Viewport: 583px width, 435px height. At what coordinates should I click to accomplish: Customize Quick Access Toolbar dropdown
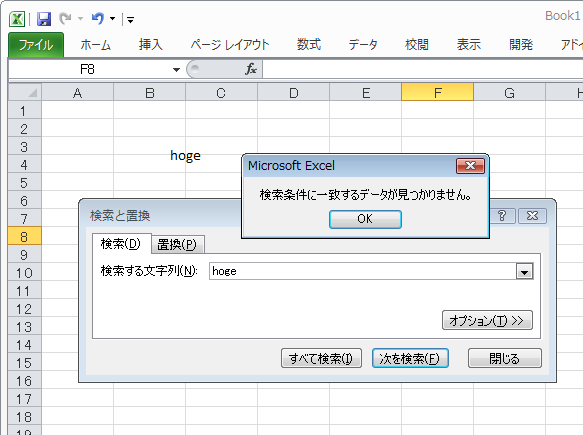coord(130,20)
